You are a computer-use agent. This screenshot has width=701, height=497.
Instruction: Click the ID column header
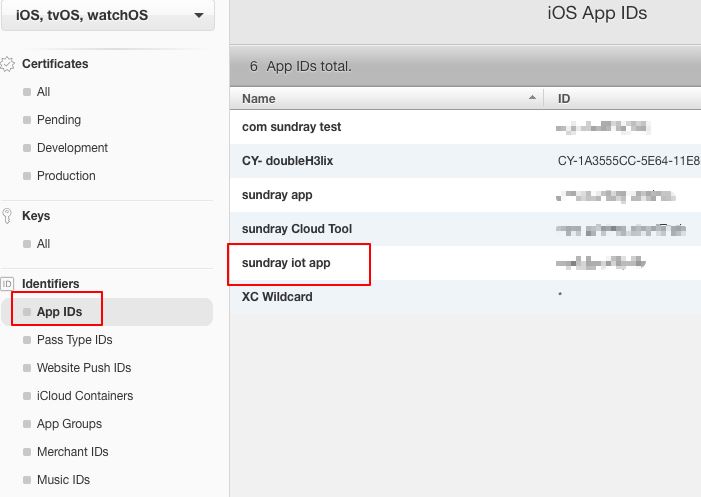565,99
